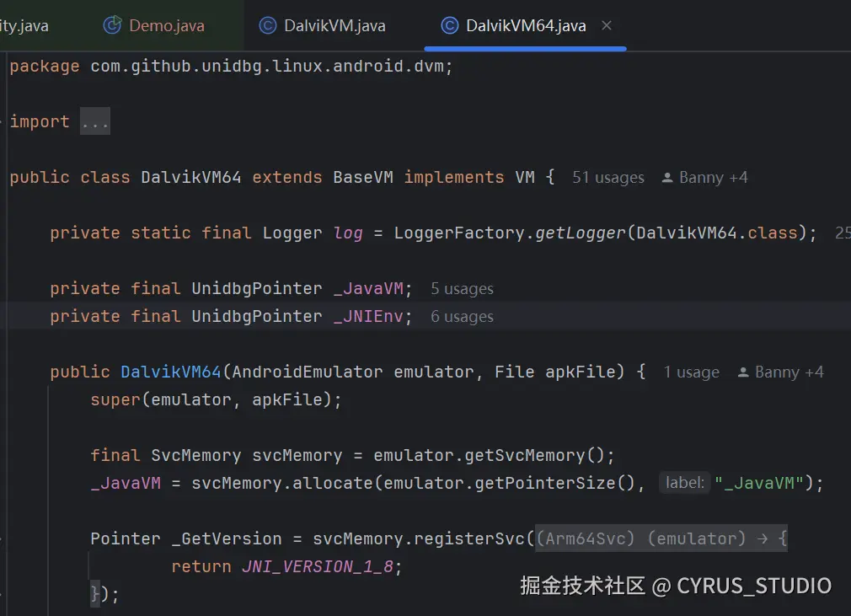
Task: Click the label: parameter hint
Action: coord(684,483)
